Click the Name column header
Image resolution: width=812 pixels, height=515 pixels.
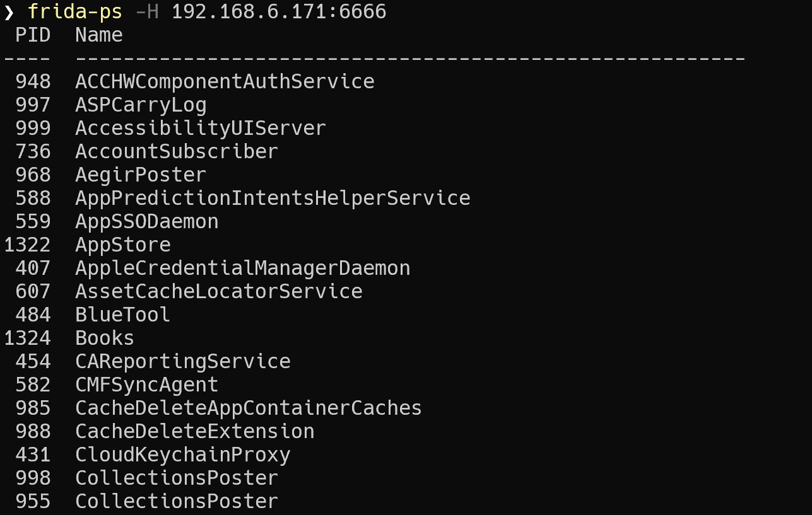click(99, 35)
